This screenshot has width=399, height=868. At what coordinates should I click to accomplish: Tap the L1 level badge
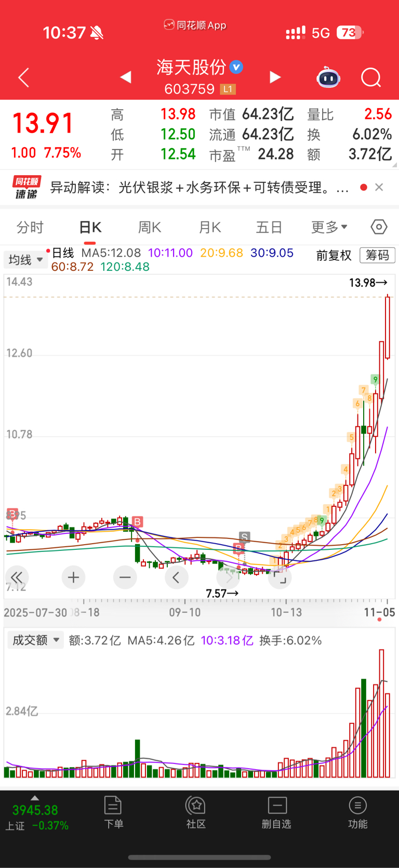pyautogui.click(x=228, y=89)
